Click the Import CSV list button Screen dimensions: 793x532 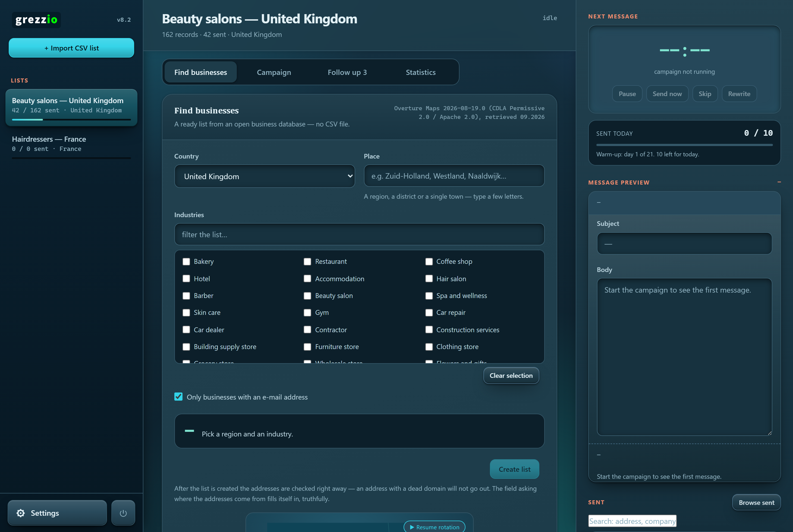tap(71, 48)
